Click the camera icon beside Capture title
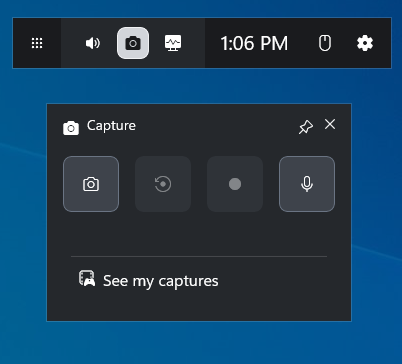 (x=71, y=128)
